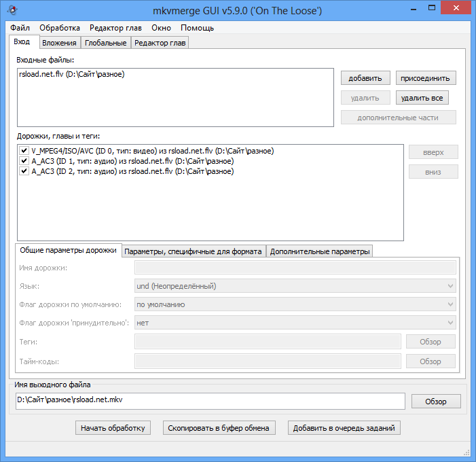Image resolution: width=476 pixels, height=462 pixels.
Task: Uncheck the A_AC3 ID 1 audio track checkbox
Action: coord(24,161)
